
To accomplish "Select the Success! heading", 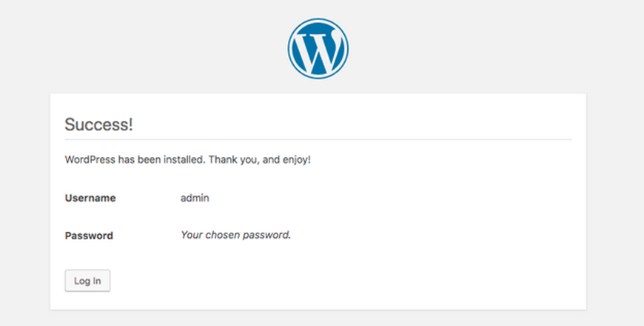I will [x=99, y=124].
